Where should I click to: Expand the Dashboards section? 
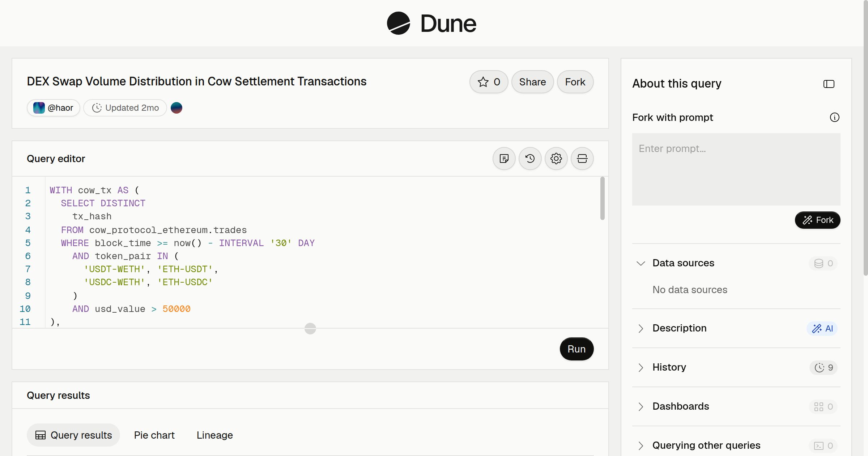pyautogui.click(x=641, y=406)
